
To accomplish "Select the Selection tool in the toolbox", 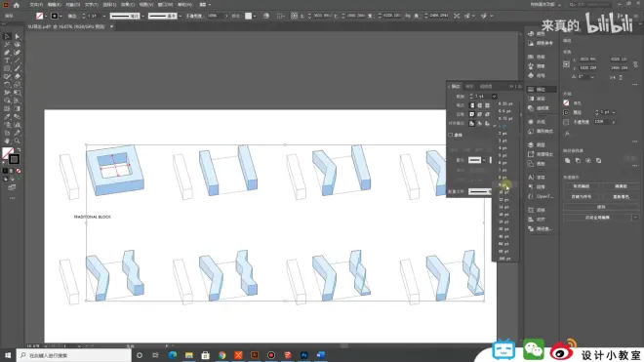I will click(7, 36).
